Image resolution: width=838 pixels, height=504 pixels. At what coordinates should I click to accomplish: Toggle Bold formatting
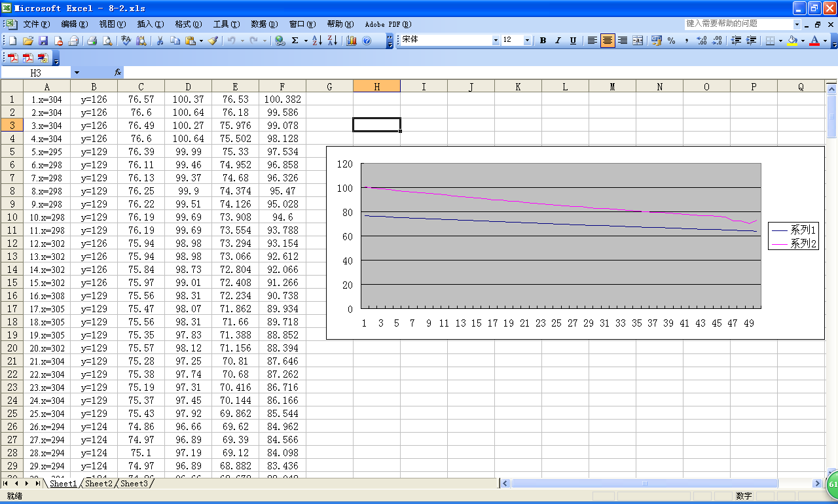(x=543, y=41)
